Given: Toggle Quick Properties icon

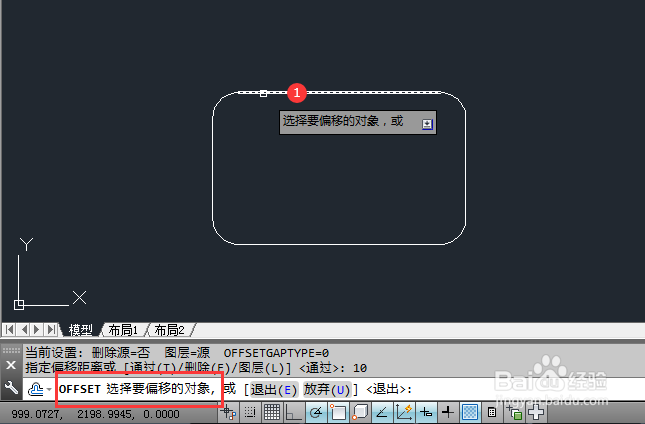Looking at the screenshot, I should tap(492, 412).
